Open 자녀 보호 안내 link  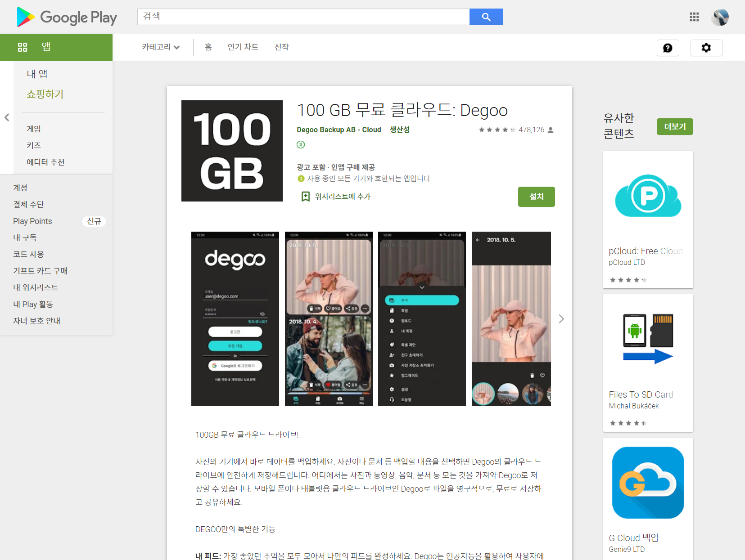pyautogui.click(x=36, y=321)
